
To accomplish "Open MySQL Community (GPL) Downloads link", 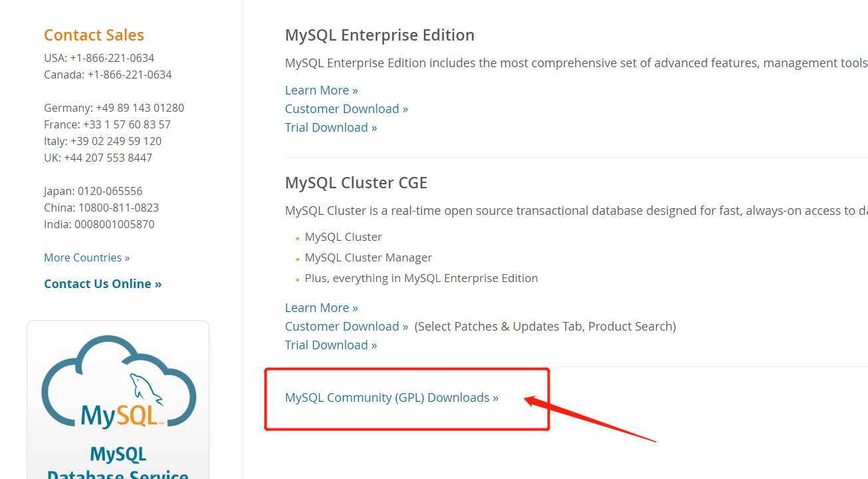I will coord(391,398).
